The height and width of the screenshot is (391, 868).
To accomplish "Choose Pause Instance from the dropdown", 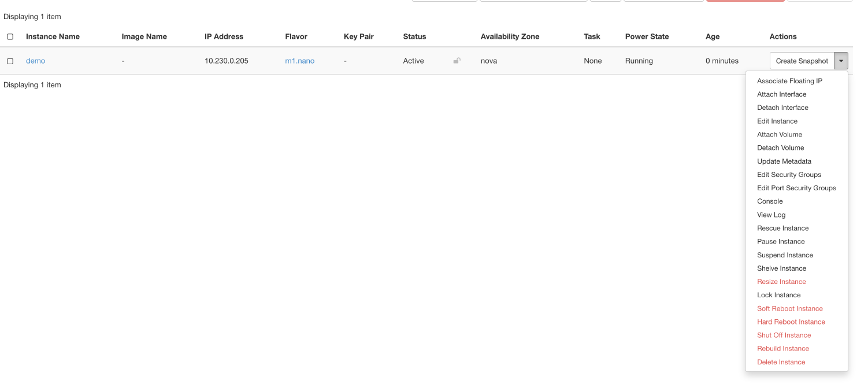I will point(781,241).
